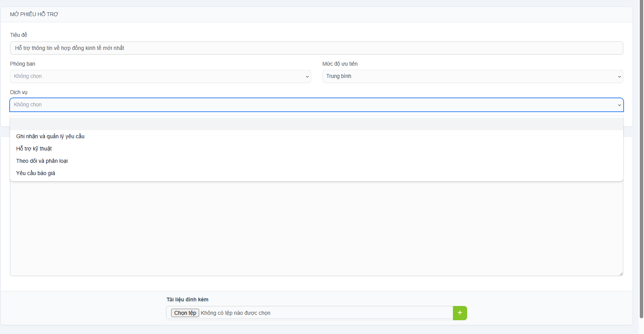Collapse the open Dịch vụ select box
This screenshot has width=644, height=334.
click(x=315, y=105)
